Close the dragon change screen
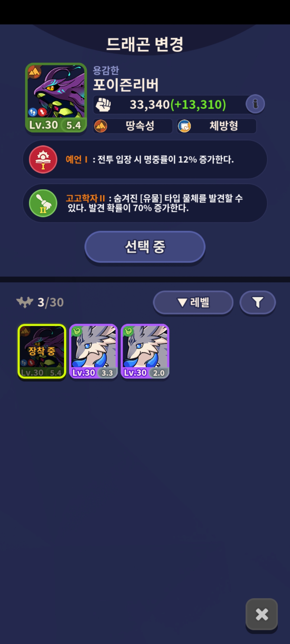290x644 pixels. click(262, 614)
